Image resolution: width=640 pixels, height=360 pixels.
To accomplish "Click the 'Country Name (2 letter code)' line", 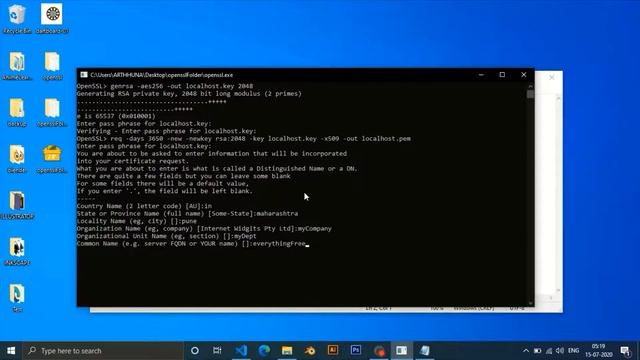I will [144, 206].
